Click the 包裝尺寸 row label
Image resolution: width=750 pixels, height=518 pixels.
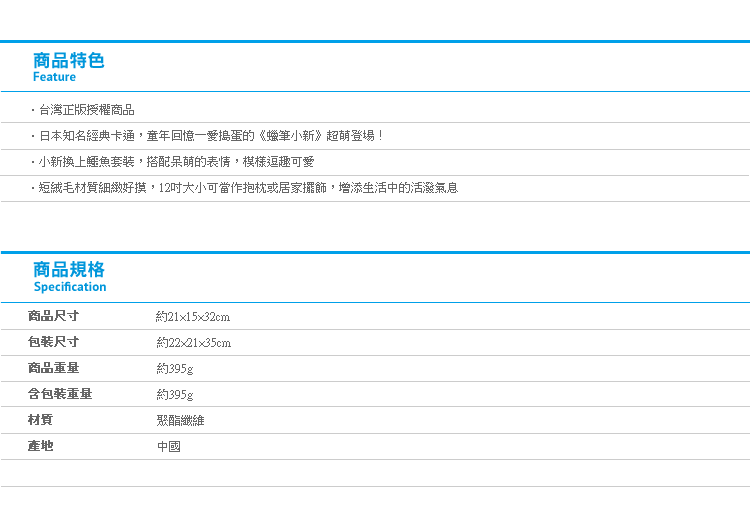53,342
